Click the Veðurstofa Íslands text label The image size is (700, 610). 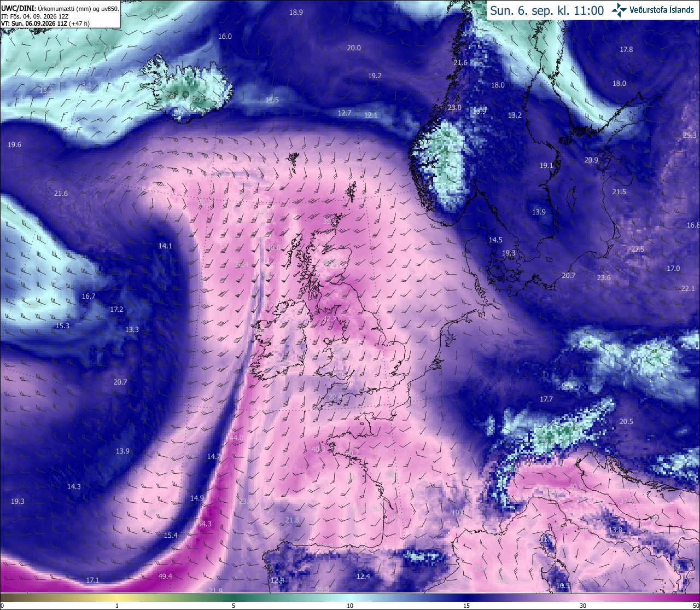pyautogui.click(x=662, y=10)
